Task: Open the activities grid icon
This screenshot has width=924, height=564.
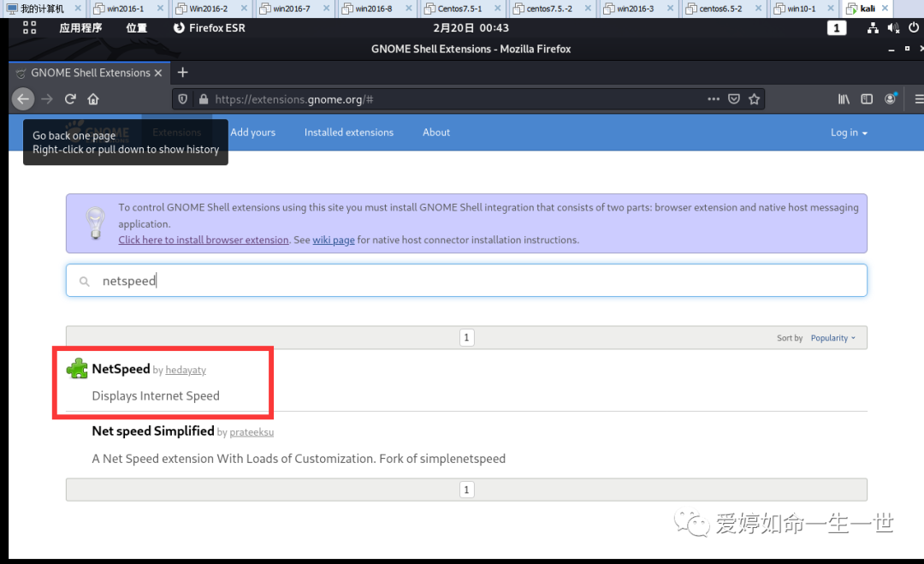Action: coord(29,27)
